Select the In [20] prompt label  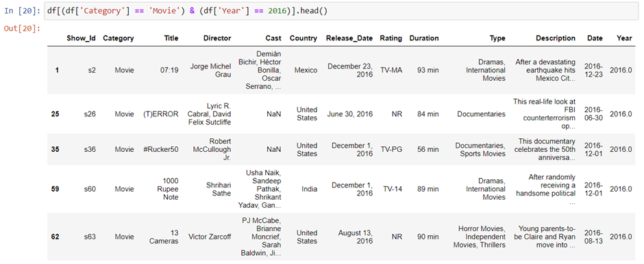[x=22, y=11]
